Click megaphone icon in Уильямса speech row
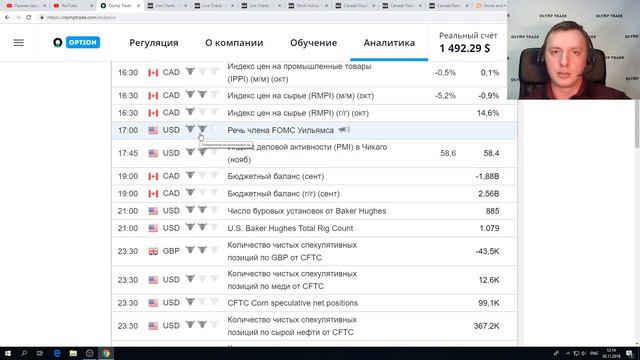The width and height of the screenshot is (640, 360). 344,130
